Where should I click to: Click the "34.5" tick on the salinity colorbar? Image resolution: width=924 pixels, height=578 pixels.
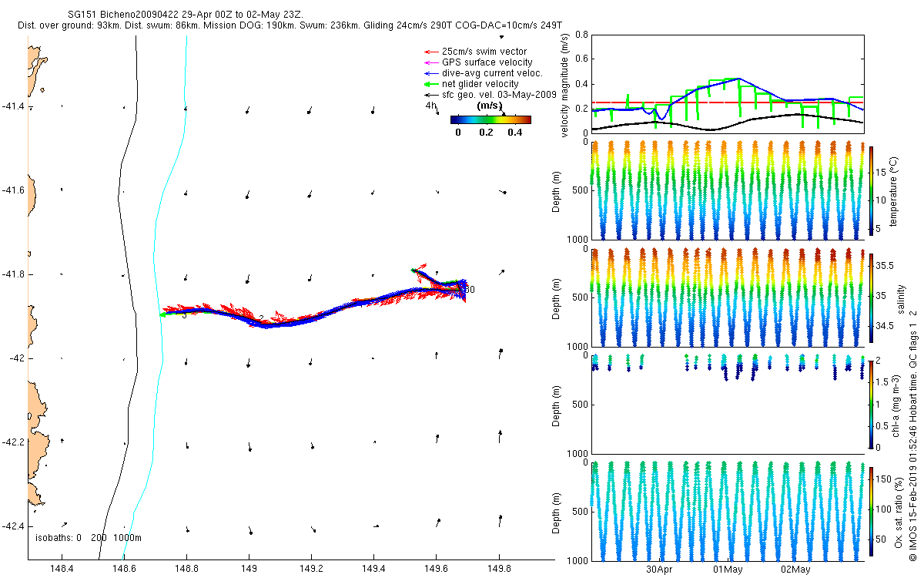pos(885,327)
